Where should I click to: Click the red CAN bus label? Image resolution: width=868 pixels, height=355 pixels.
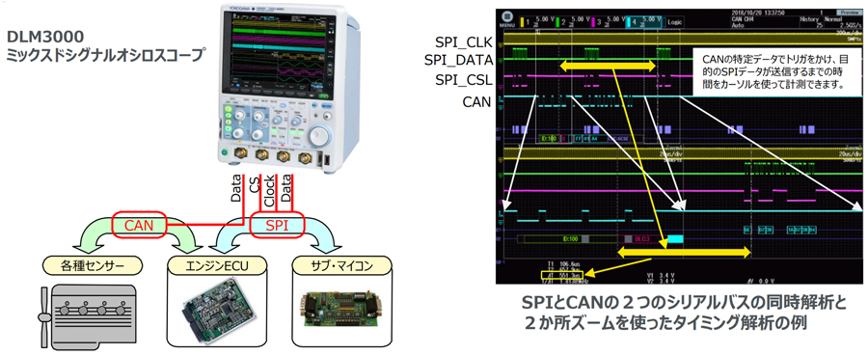click(x=138, y=225)
